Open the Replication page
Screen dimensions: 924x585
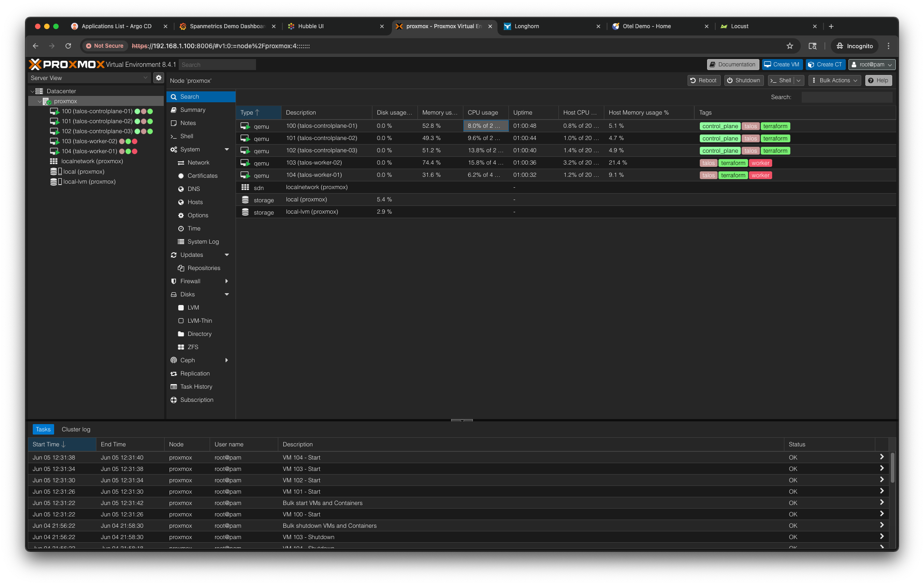201,374
